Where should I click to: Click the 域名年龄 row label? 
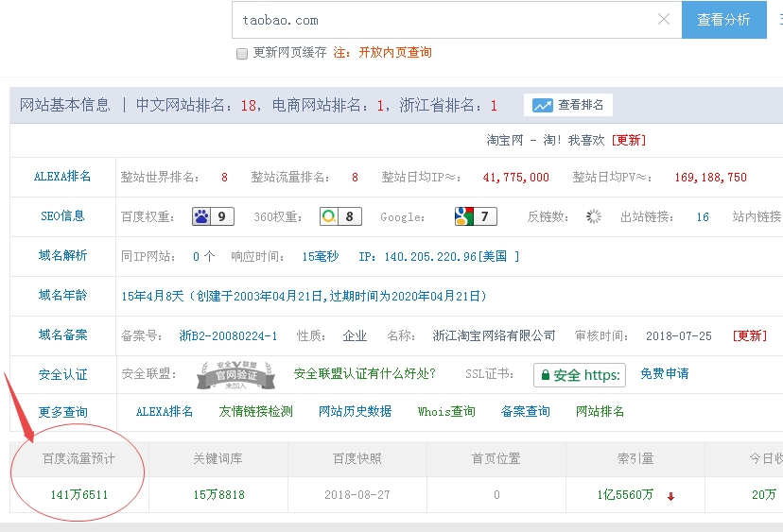click(63, 295)
